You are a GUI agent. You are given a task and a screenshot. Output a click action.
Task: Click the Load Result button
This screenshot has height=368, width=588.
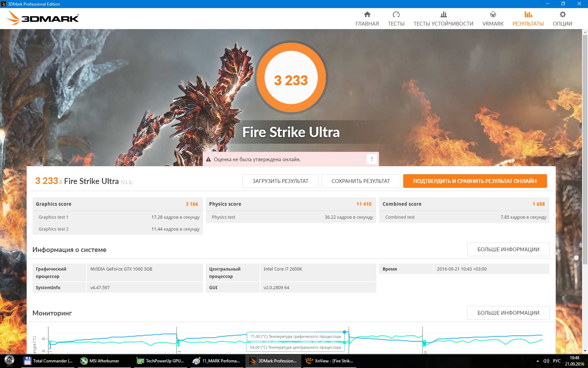point(280,181)
